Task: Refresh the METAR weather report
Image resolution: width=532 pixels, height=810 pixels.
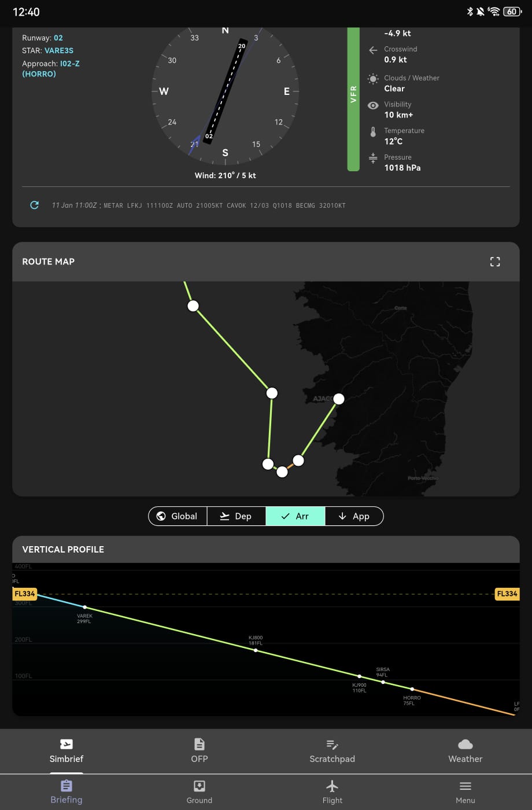Action: pyautogui.click(x=35, y=205)
